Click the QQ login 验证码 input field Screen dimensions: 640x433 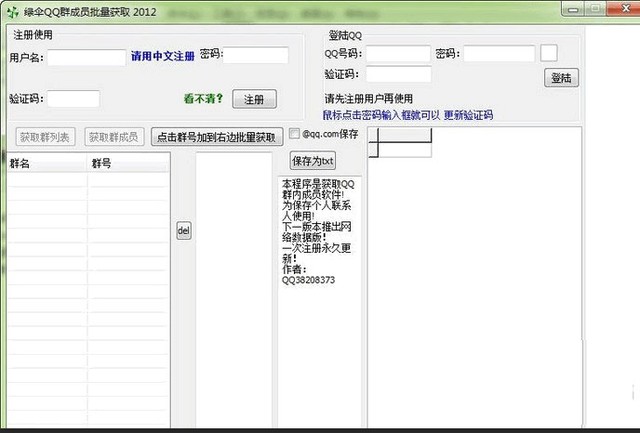[x=399, y=74]
